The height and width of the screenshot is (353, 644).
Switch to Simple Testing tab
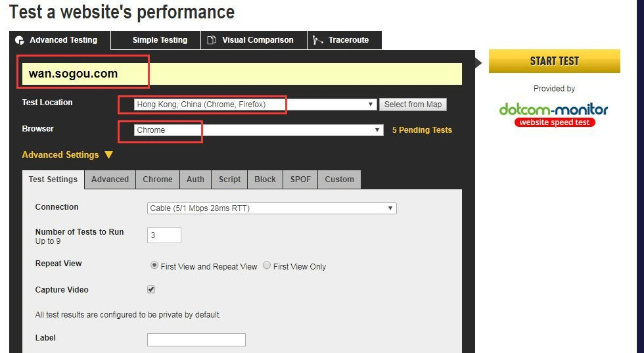156,40
